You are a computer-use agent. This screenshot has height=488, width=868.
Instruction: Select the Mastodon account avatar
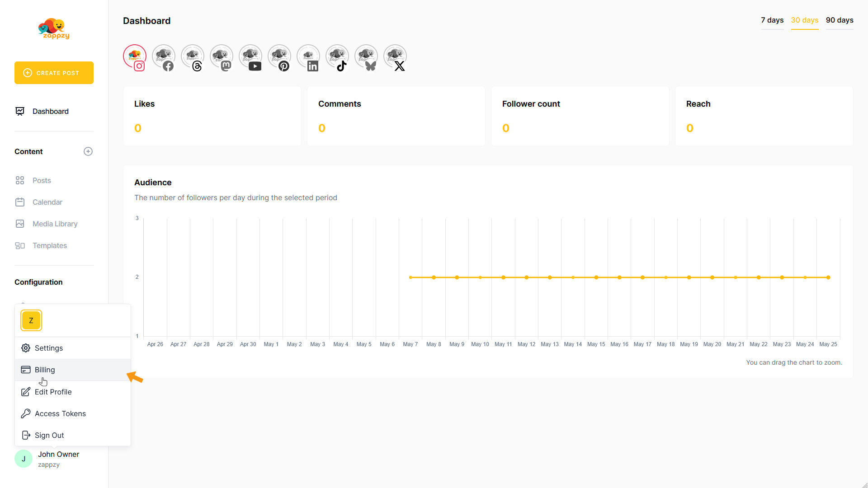point(222,57)
